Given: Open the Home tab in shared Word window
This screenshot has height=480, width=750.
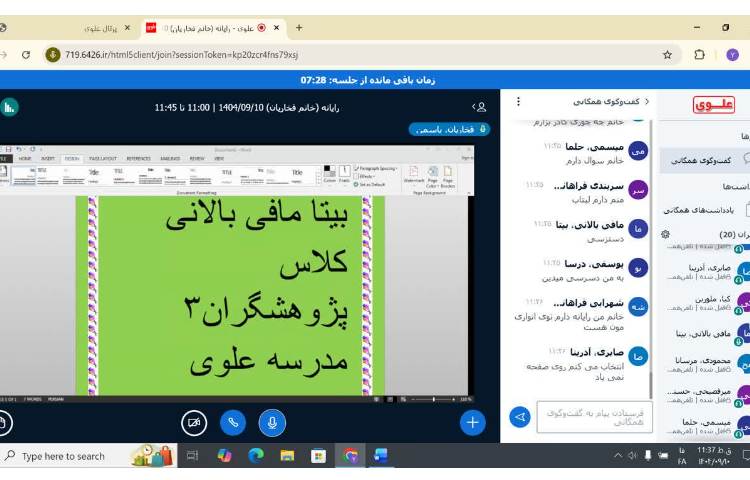Looking at the screenshot, I should (x=25, y=158).
